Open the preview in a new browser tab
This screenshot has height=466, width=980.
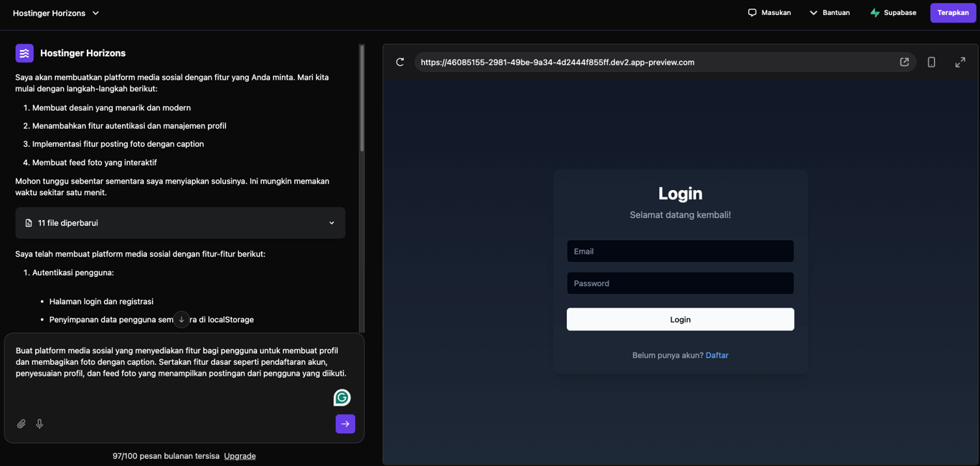pyautogui.click(x=904, y=62)
